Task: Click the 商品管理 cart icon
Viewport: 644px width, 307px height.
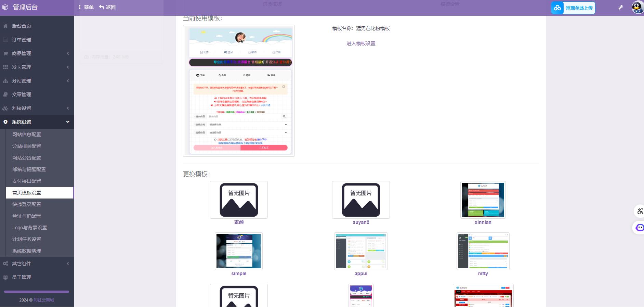Action: pyautogui.click(x=5, y=53)
